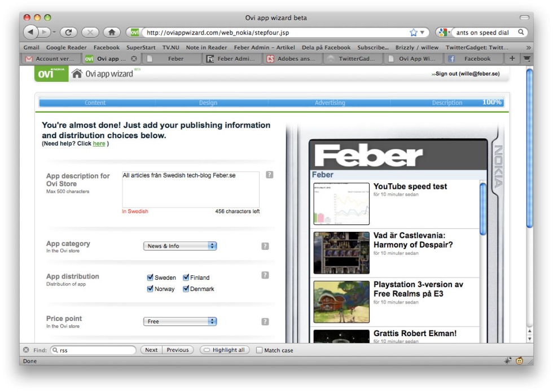Click the browser Back arrow button

click(x=31, y=33)
